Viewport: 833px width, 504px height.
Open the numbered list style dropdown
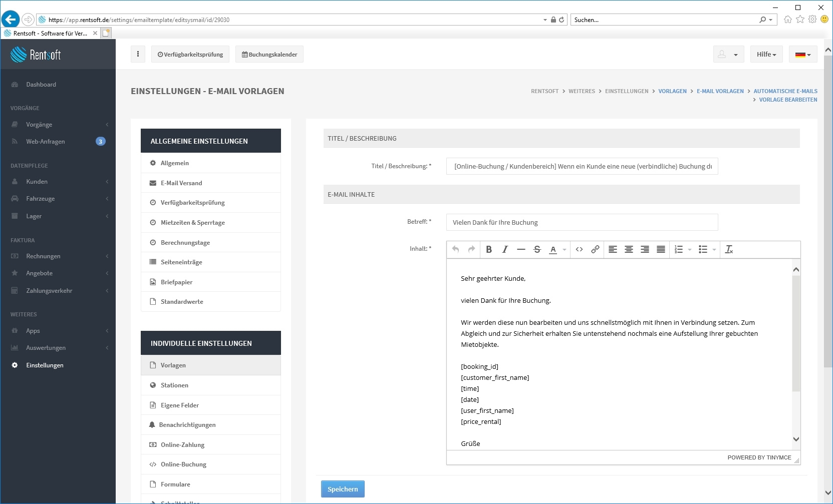click(690, 249)
